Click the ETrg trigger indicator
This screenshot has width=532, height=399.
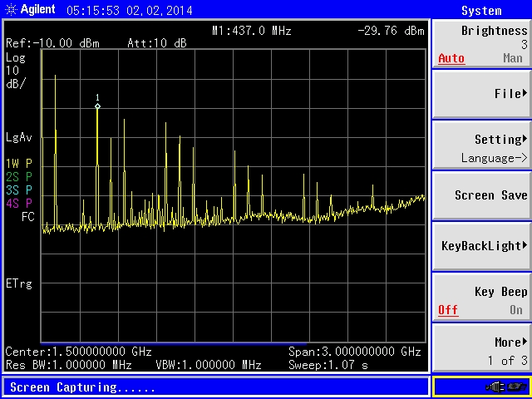18,283
